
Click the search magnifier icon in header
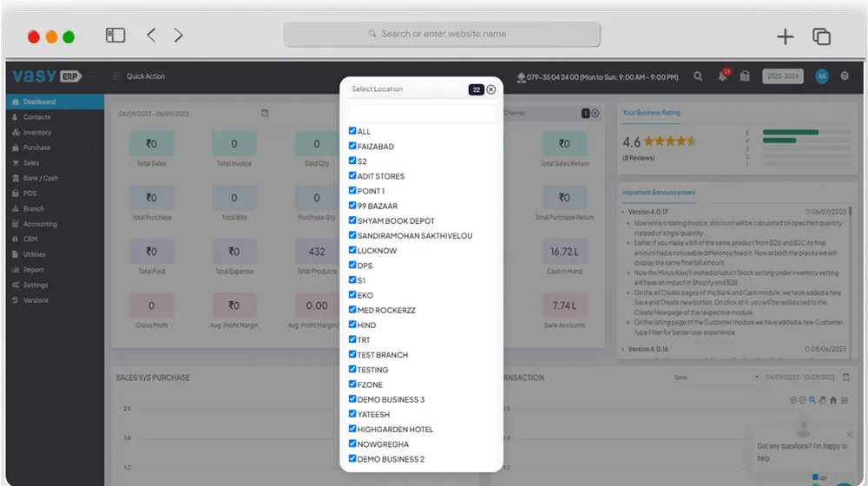click(698, 76)
